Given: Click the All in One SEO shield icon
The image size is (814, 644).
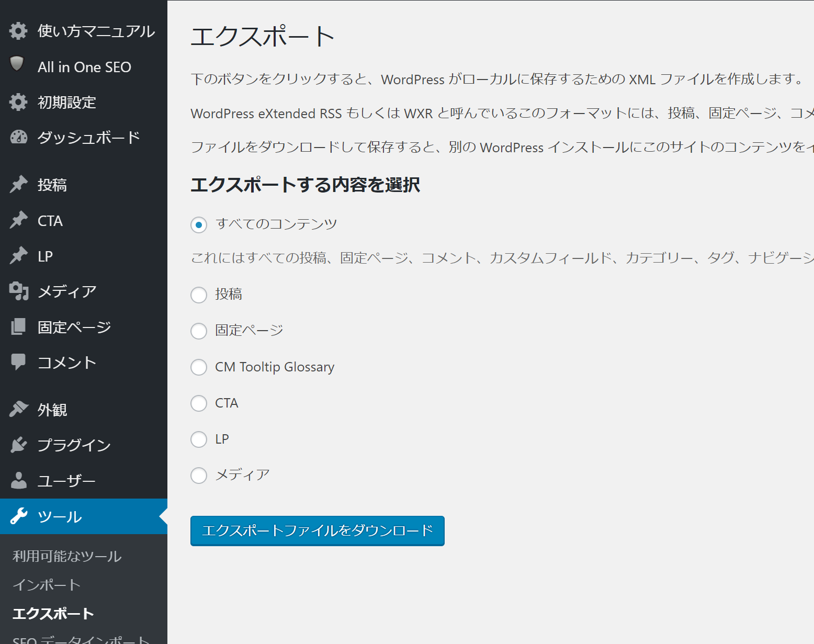Looking at the screenshot, I should click(x=17, y=64).
